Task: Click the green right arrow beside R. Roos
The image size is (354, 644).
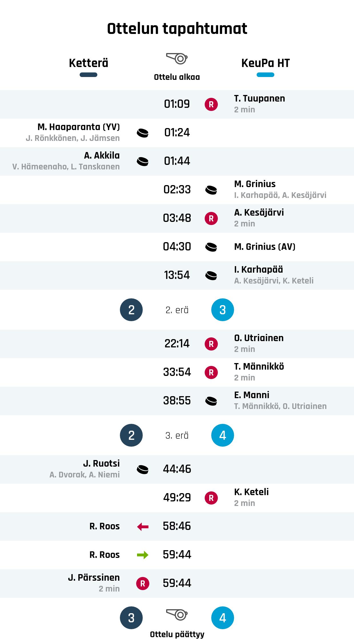Action: click(x=143, y=555)
